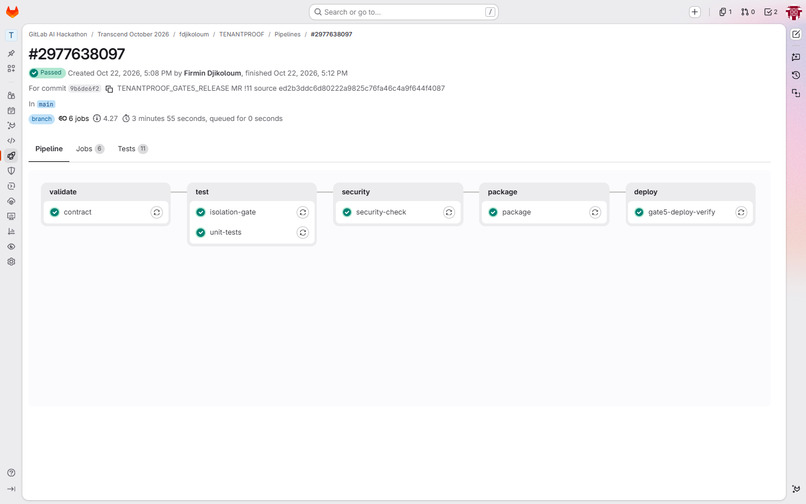The width and height of the screenshot is (806, 504).
Task: Open the Secure shield icon in sidebar
Action: 11,171
